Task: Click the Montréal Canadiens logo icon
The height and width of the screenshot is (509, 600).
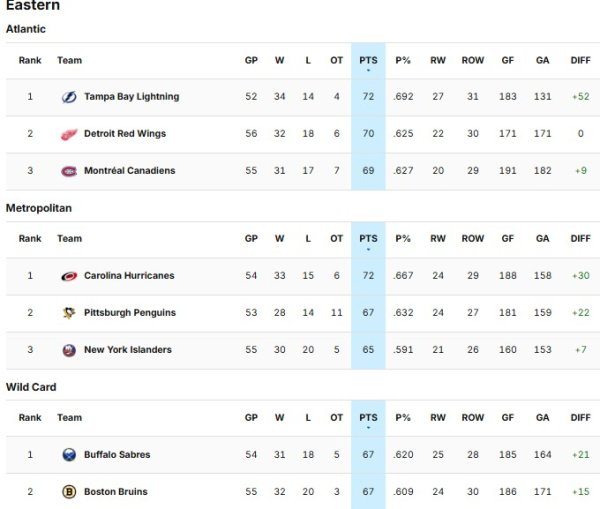Action: tap(69, 171)
